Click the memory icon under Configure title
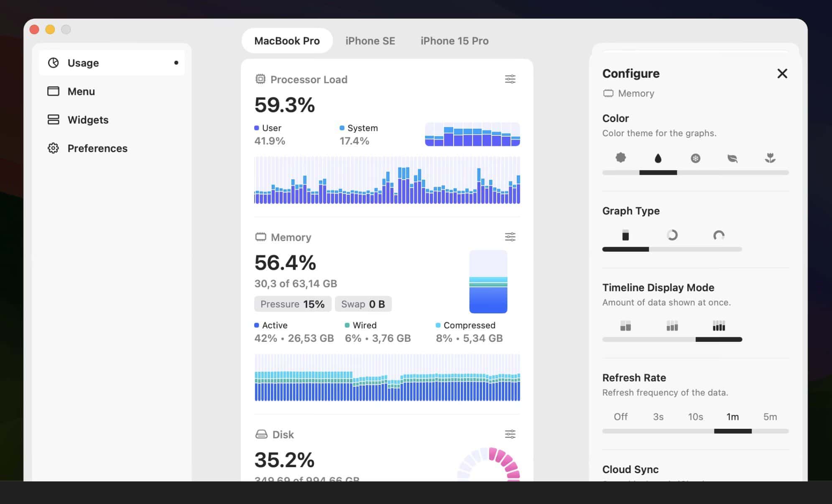832x504 pixels. [608, 93]
